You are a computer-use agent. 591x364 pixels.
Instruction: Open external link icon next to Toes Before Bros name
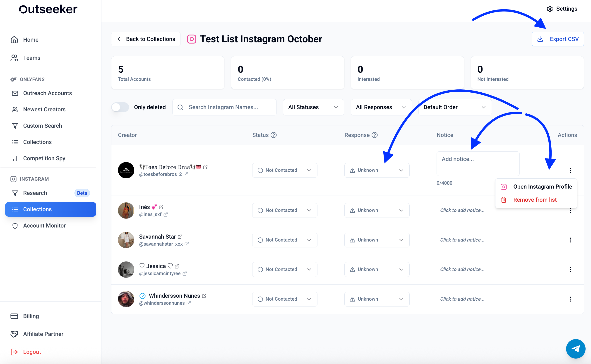(x=205, y=167)
